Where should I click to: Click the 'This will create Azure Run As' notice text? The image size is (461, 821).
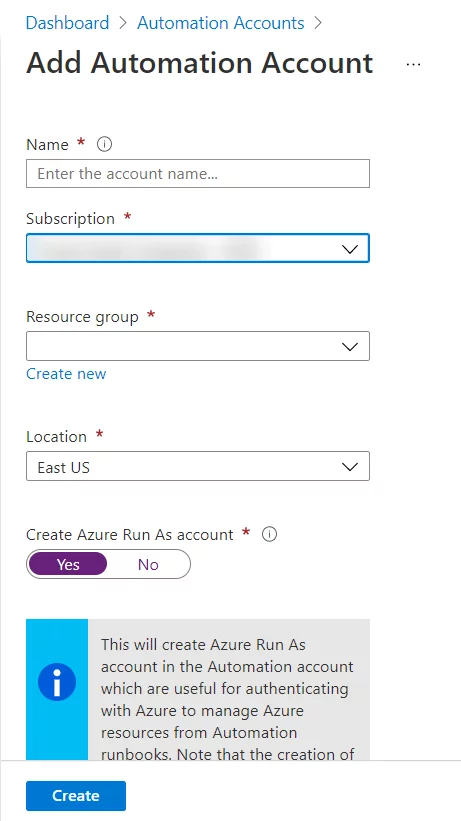tap(227, 700)
